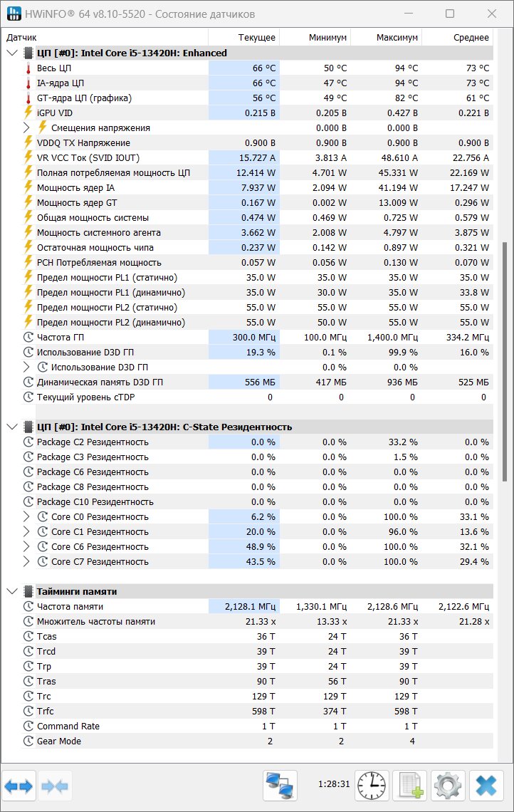Click elapsed time 1:28:31
514x812 pixels.
(334, 784)
